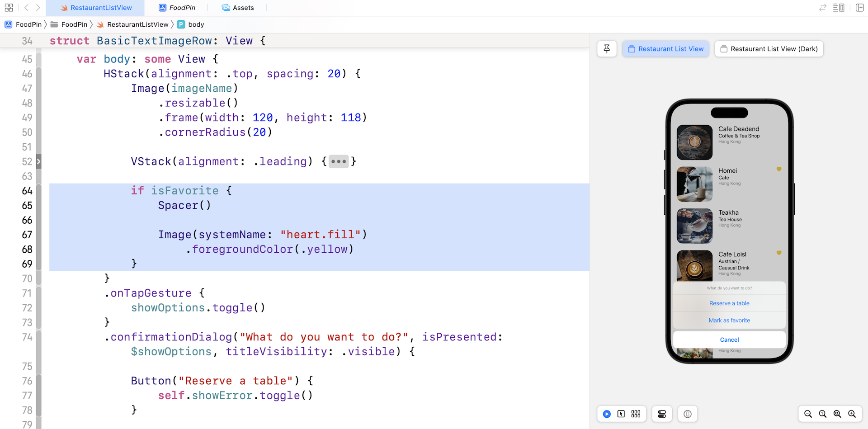Start the live preview with the play button
The width and height of the screenshot is (868, 429).
click(x=607, y=414)
